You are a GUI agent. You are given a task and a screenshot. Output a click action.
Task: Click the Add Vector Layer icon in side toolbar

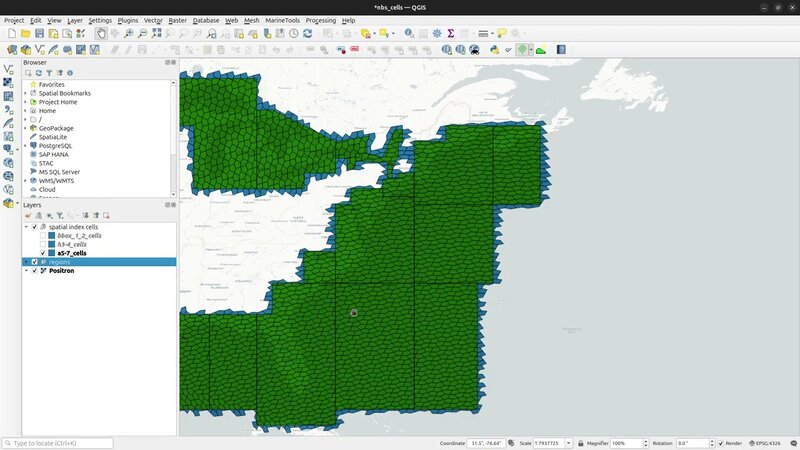pos(8,69)
